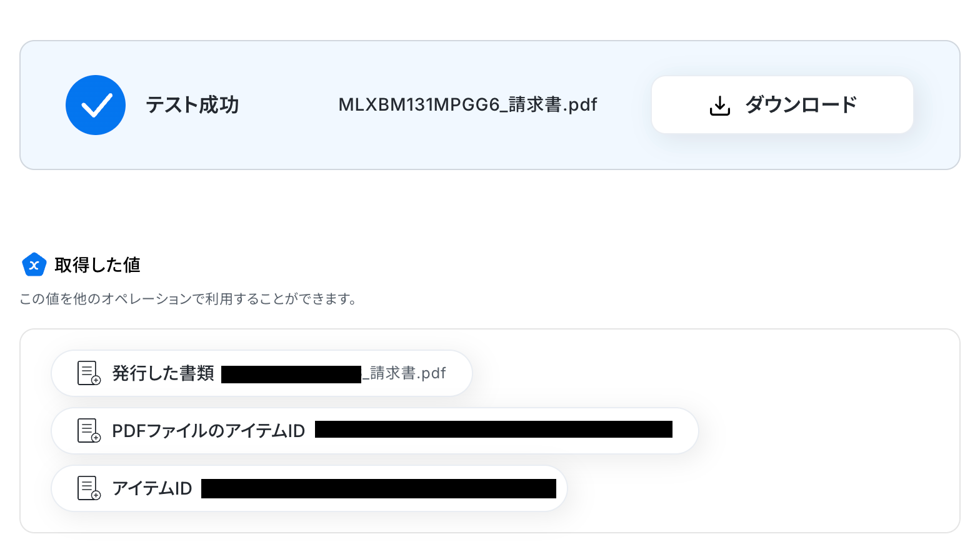Click the redacted value of アイテムID
This screenshot has height=554, width=980.
coord(379,488)
